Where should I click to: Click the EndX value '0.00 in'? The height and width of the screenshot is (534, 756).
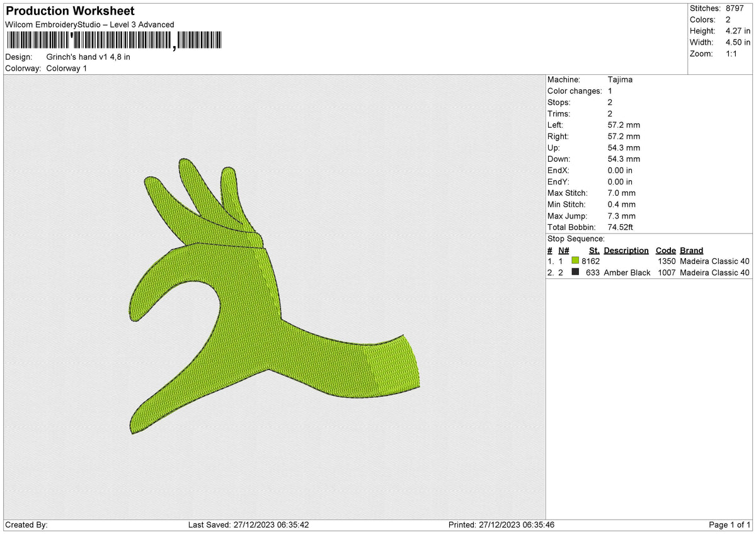(x=620, y=170)
